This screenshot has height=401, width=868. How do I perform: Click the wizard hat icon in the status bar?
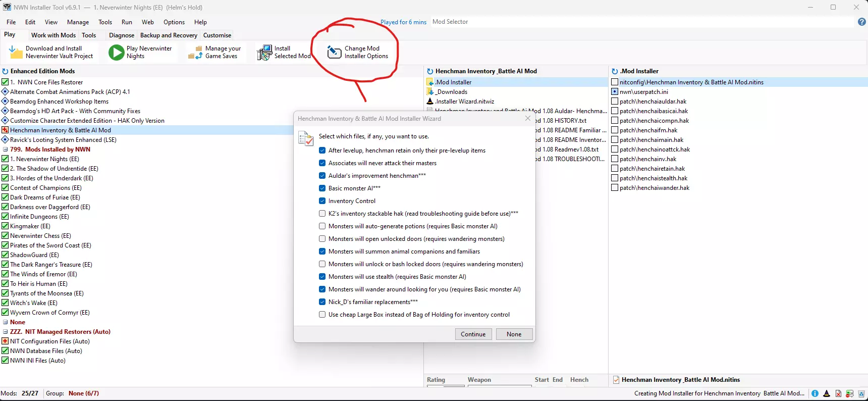click(827, 393)
